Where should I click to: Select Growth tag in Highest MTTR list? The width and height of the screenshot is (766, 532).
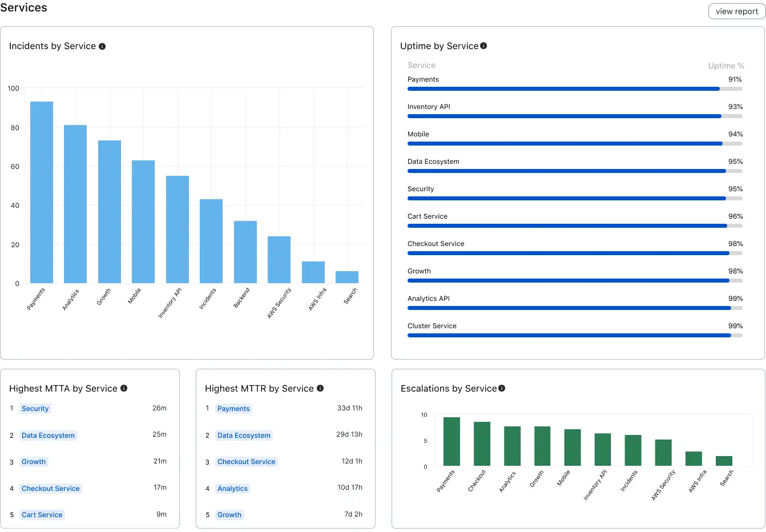click(229, 515)
